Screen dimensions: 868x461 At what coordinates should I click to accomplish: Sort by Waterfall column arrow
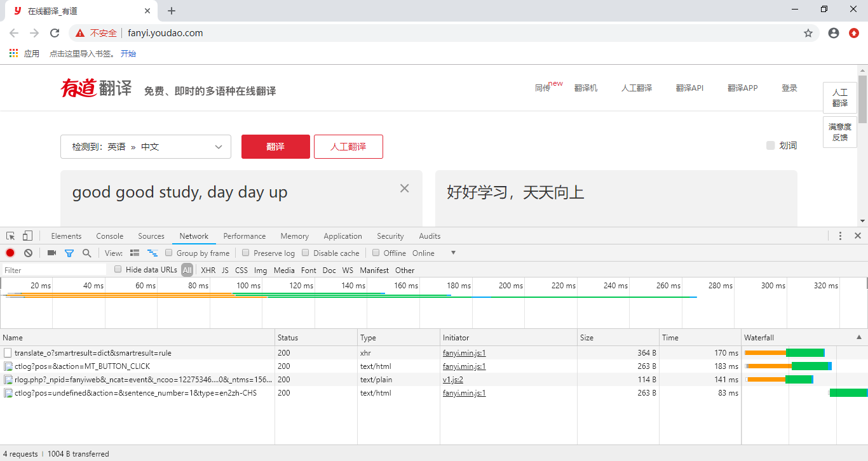click(x=859, y=337)
